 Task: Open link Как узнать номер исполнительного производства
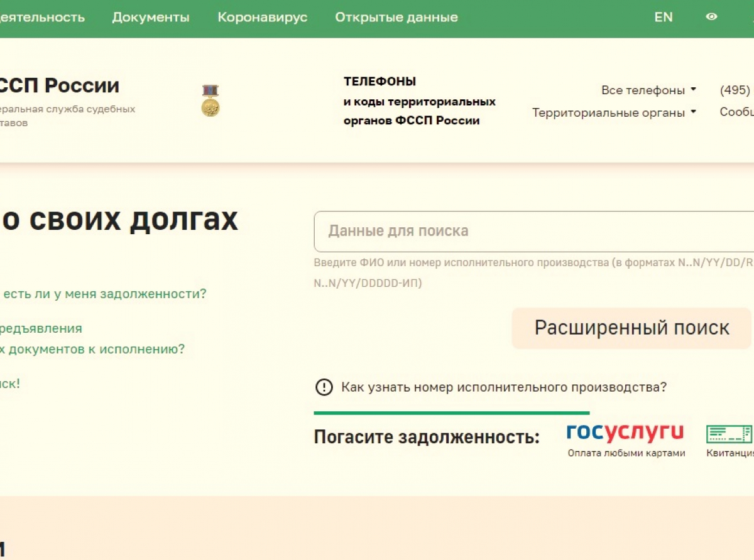[x=503, y=387]
